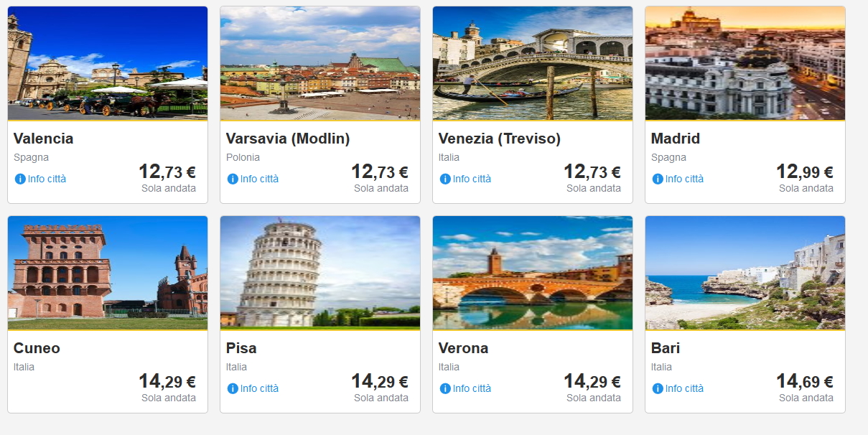
Task: Open the Info città link for Verona
Action: (472, 388)
